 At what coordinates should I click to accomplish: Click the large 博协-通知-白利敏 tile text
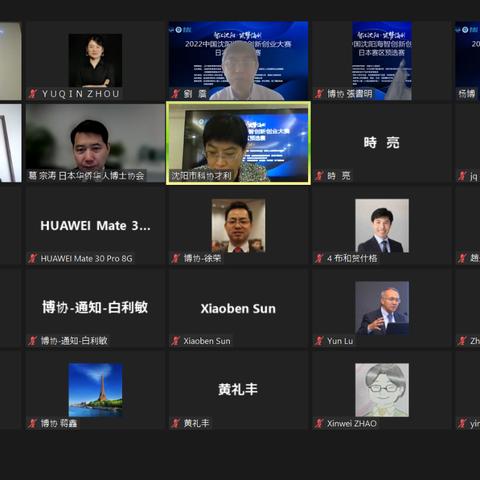pos(95,307)
